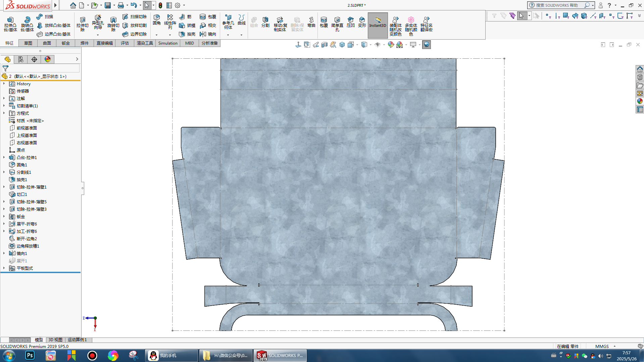Expand the 凸台-拉伸1 feature node
Image resolution: width=644 pixels, height=362 pixels.
point(4,157)
